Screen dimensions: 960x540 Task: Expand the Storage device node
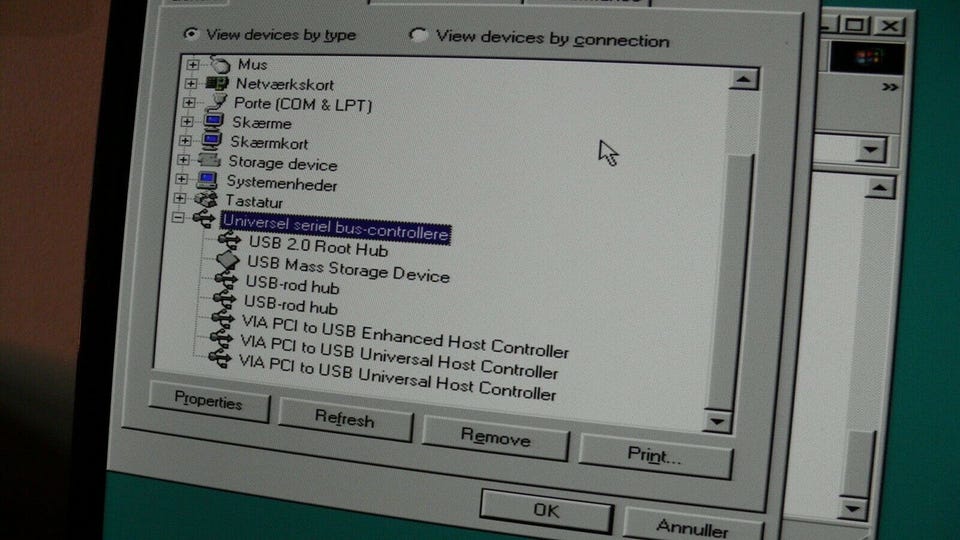(x=184, y=160)
